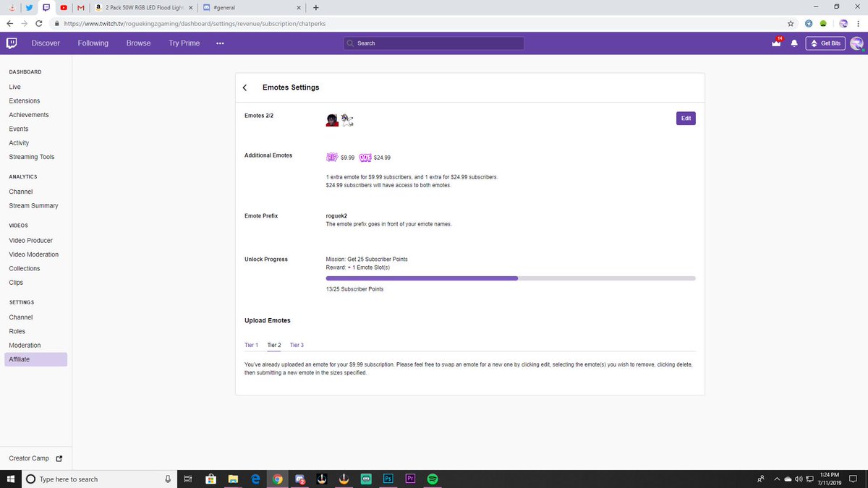This screenshot has height=488, width=868.
Task: Click the second uploaded emote image
Action: click(347, 120)
